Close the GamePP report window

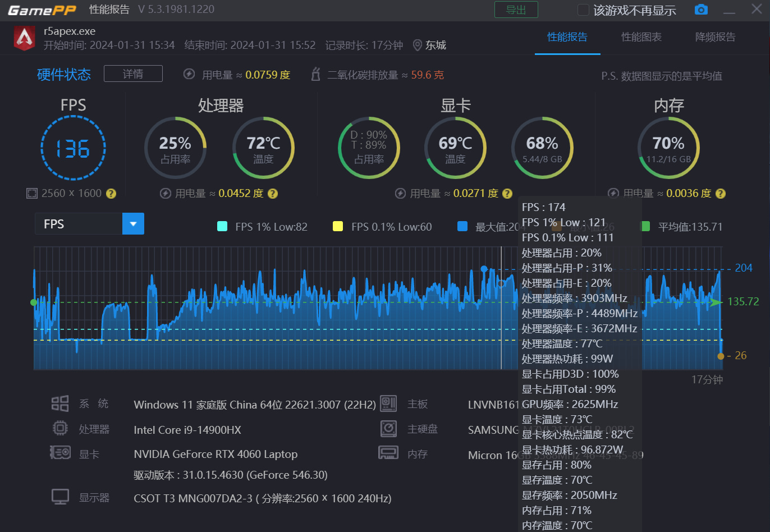(x=757, y=10)
